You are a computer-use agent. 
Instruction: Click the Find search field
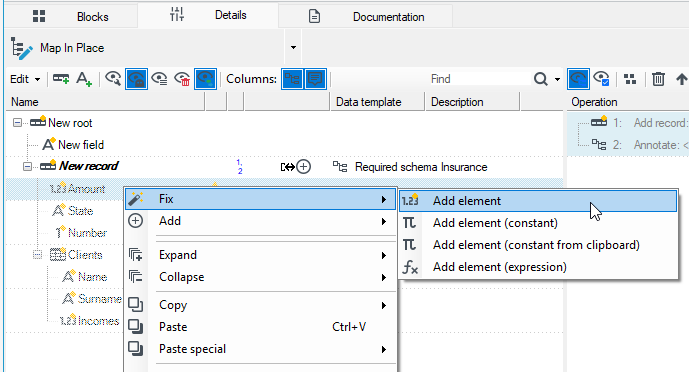coord(479,79)
